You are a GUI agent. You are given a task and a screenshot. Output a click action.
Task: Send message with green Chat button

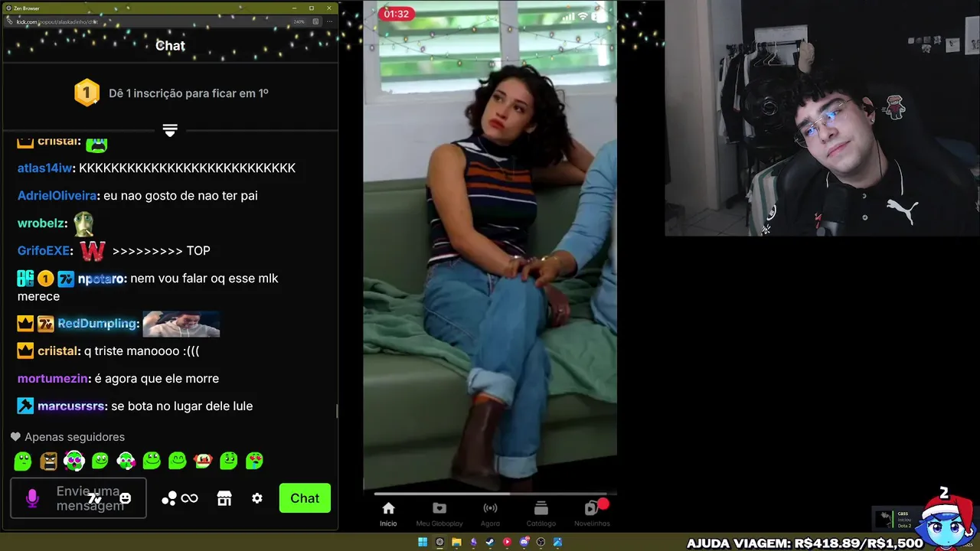click(305, 498)
